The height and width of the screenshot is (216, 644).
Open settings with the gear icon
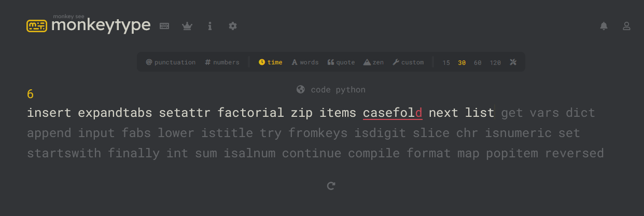point(233,25)
